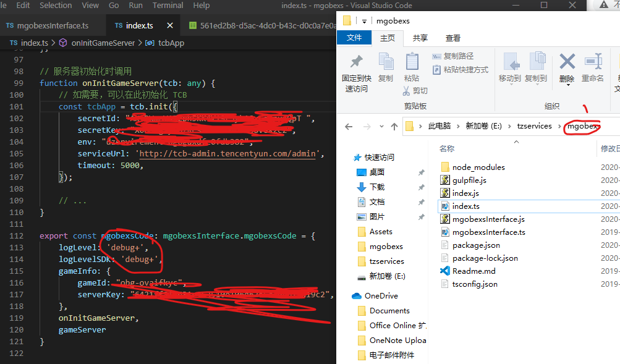Open the Go menu in VS Code
The height and width of the screenshot is (364, 620).
(114, 5)
